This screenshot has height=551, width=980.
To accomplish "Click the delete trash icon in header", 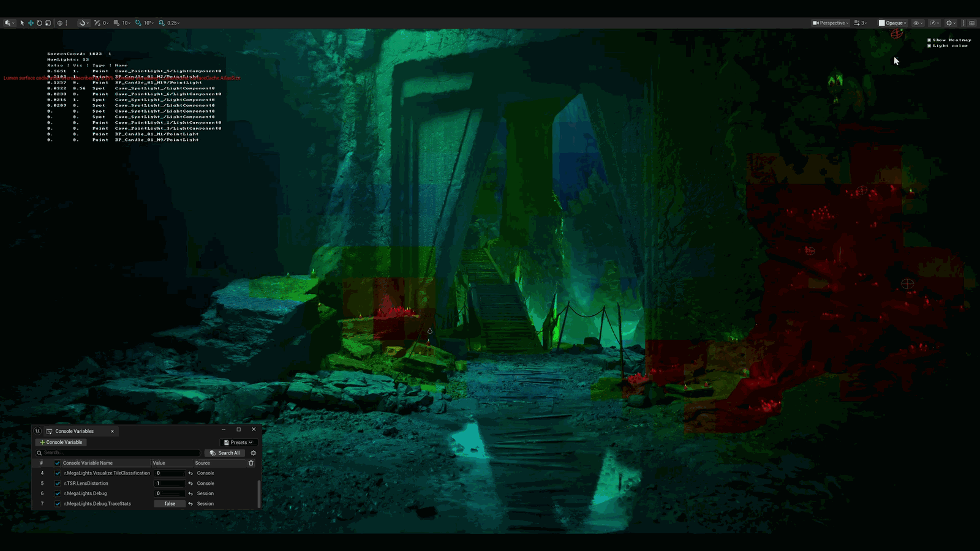I will (251, 463).
